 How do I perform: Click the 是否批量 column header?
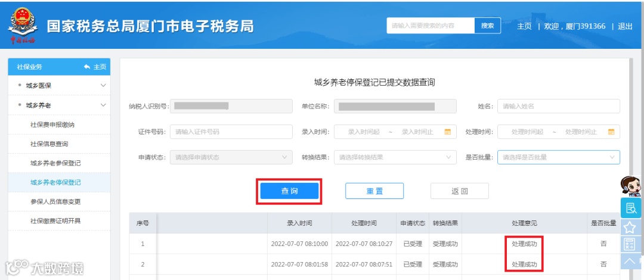pyautogui.click(x=603, y=223)
